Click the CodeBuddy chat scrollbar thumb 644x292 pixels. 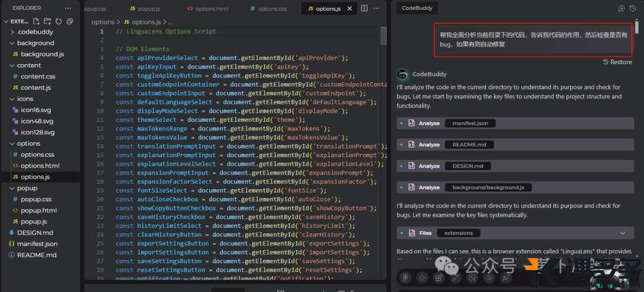point(637,26)
